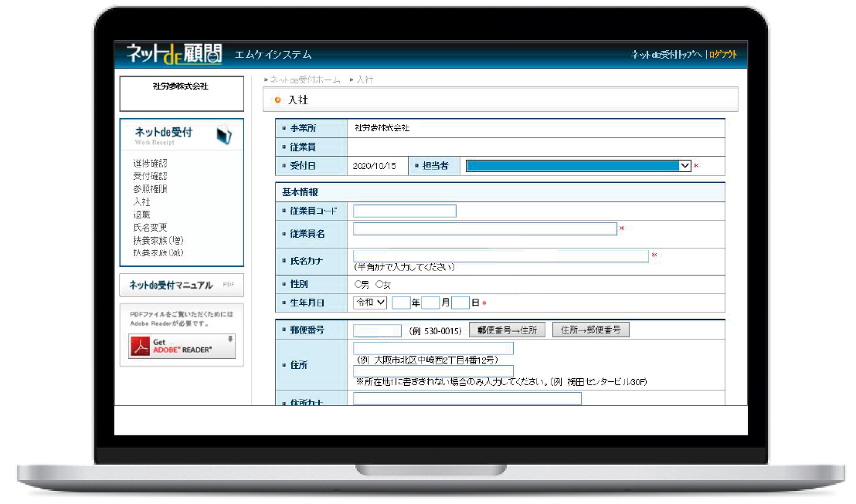Click the 従業員名 input field
Image resolution: width=856 pixels, height=504 pixels.
tap(484, 229)
